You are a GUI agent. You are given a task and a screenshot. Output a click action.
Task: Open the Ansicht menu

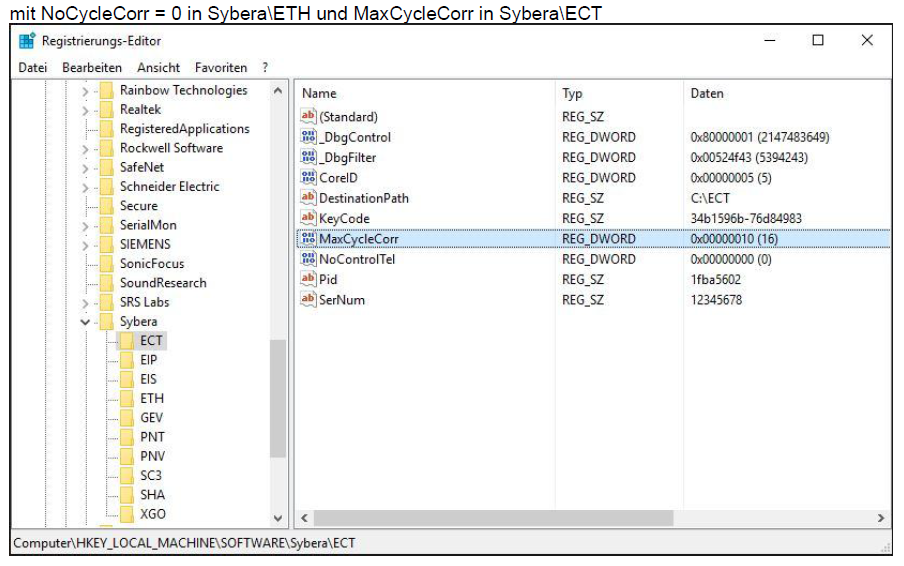[x=158, y=68]
